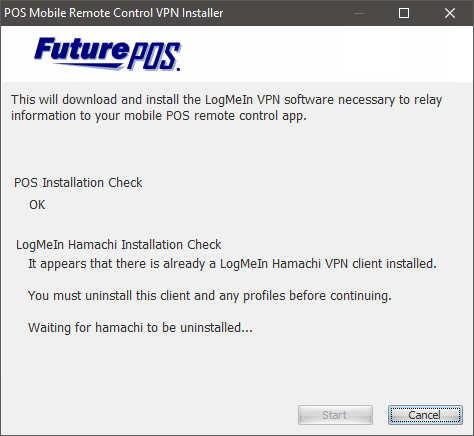
Task: Click 'Waiting for hamachi to be uninstalled...' status
Action: [140, 328]
